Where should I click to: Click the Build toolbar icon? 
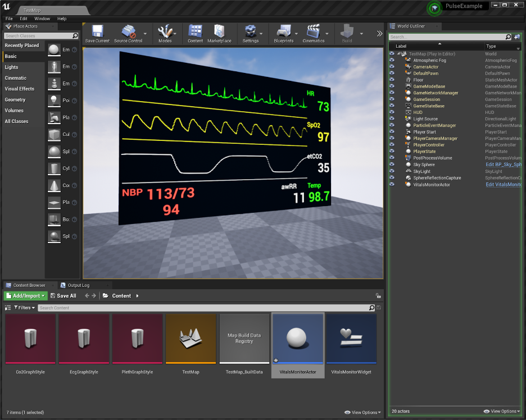(347, 31)
